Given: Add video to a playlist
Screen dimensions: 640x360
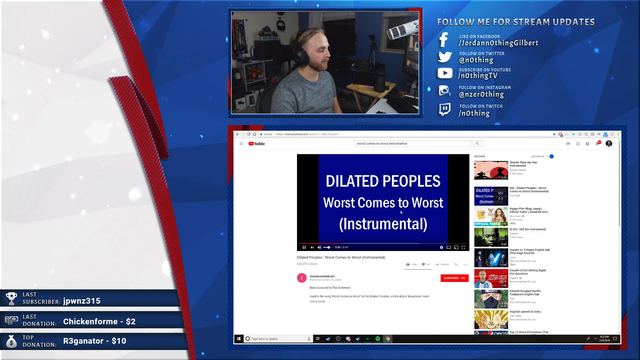Looking at the screenshot, I should pos(456,264).
